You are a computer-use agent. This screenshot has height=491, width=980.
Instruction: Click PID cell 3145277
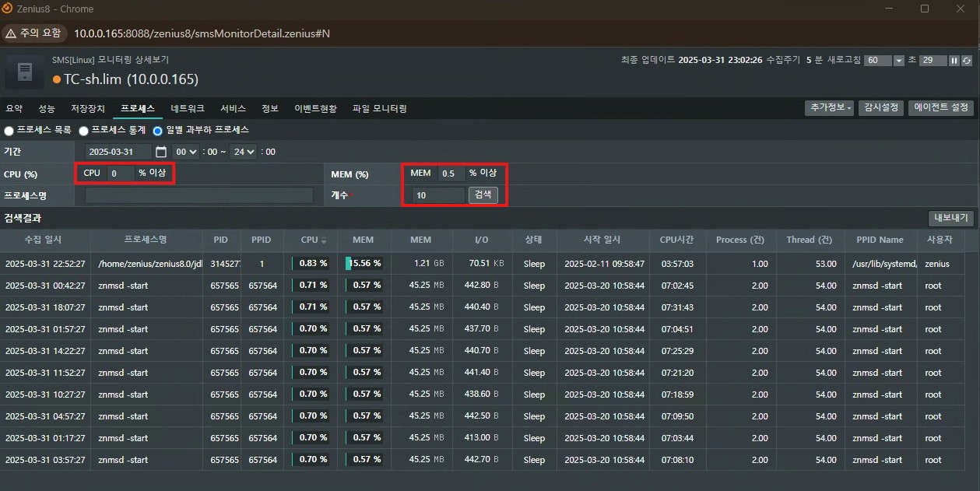click(223, 264)
